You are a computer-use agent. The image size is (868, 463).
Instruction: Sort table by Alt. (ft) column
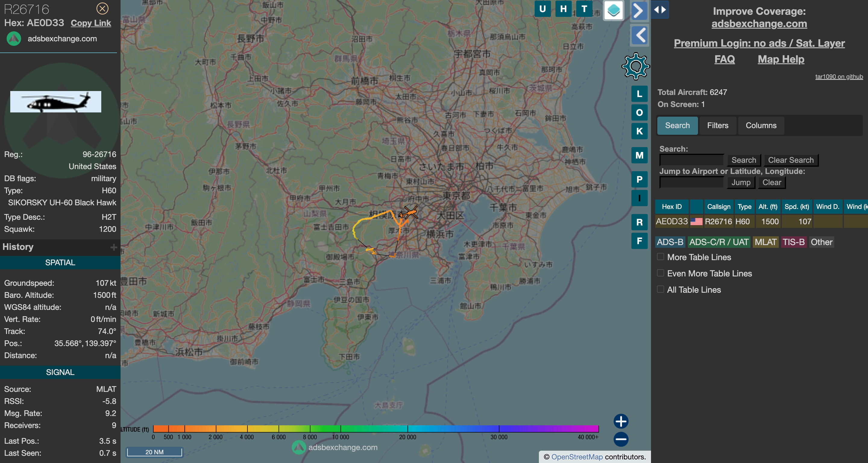pos(768,206)
